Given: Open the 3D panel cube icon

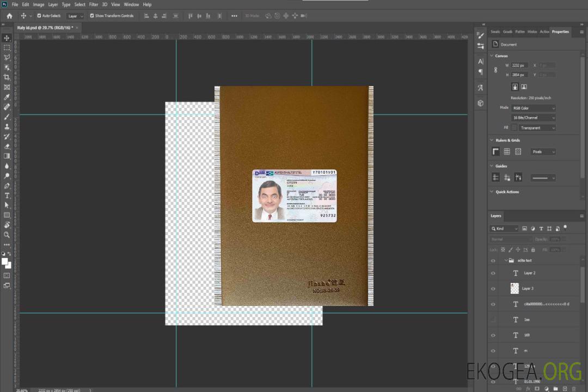Looking at the screenshot, I should [480, 103].
